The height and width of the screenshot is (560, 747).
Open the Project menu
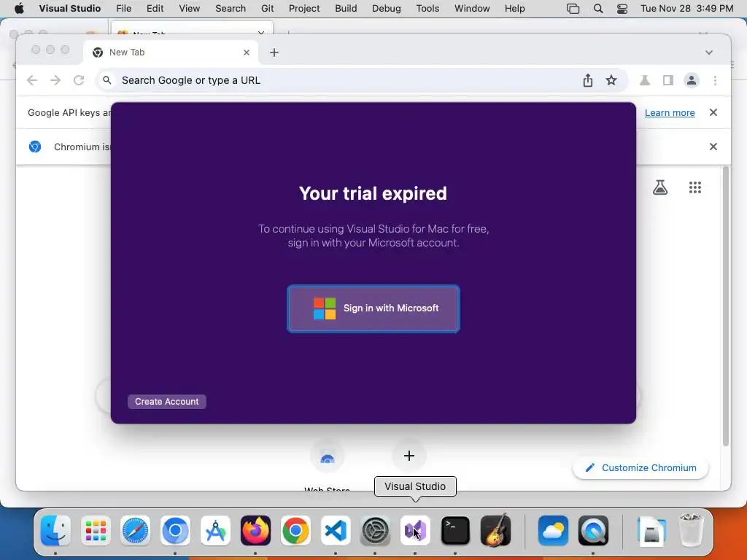(304, 9)
